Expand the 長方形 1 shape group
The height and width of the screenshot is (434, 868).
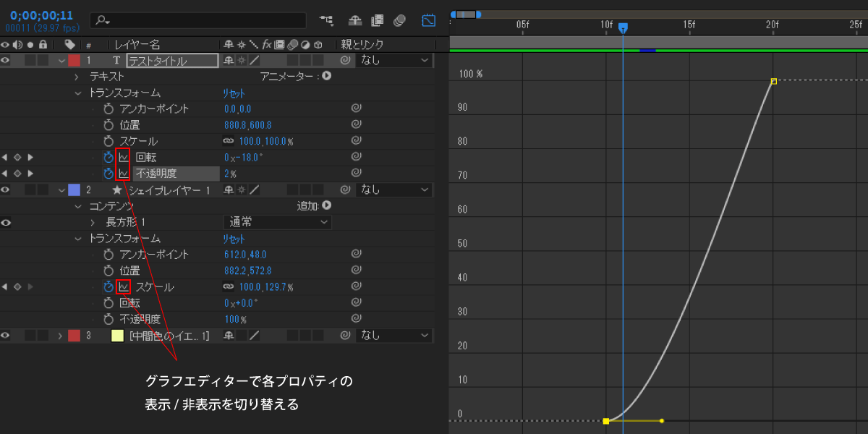click(93, 222)
